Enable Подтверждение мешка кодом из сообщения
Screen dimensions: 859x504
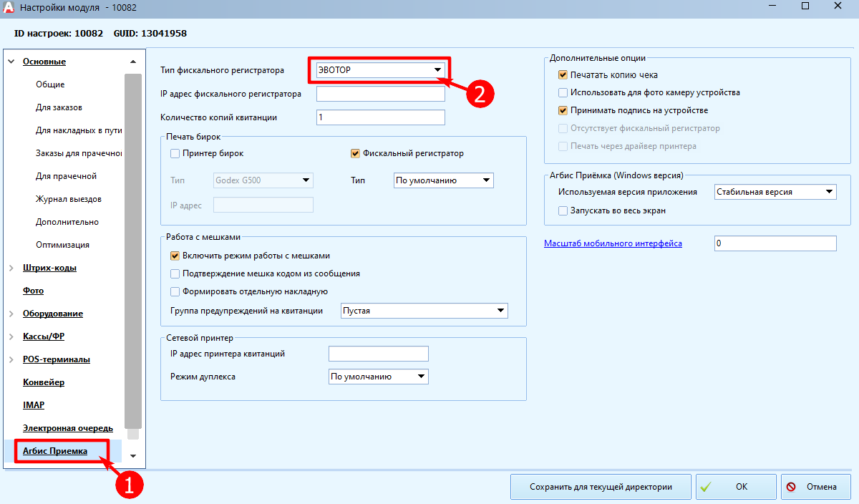[175, 273]
